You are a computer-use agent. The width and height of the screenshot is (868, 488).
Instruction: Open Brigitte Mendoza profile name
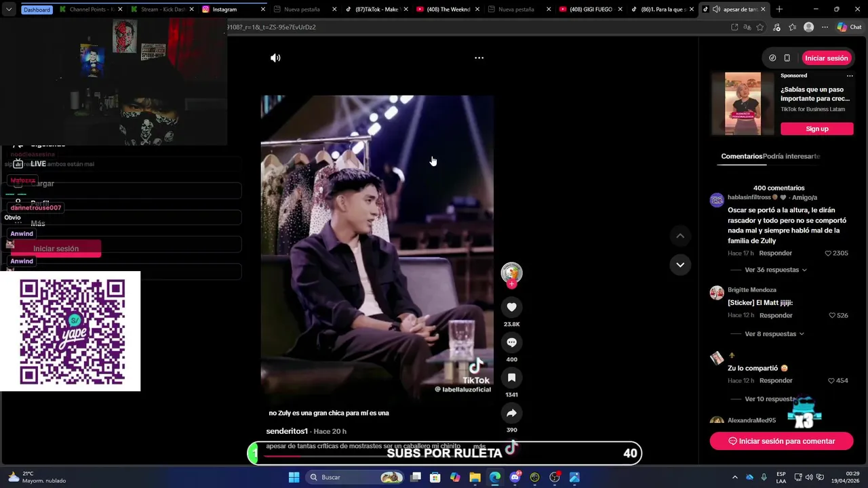(752, 290)
